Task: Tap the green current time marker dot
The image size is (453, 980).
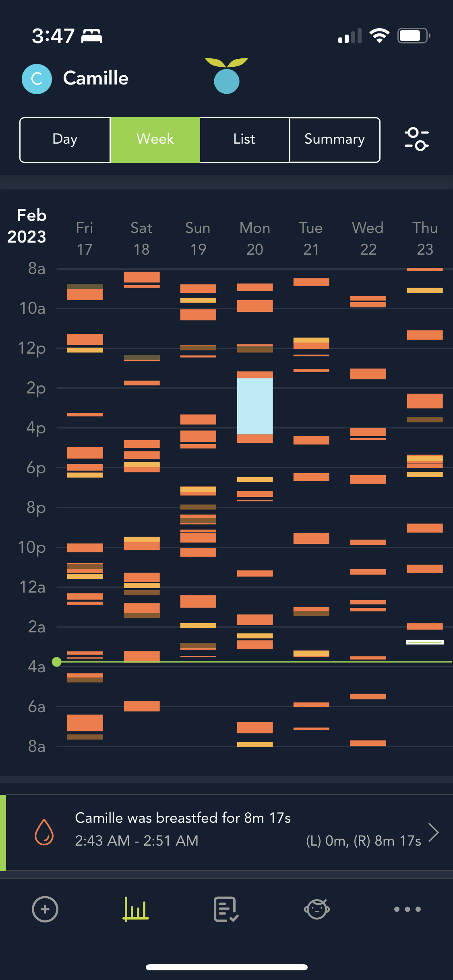Action: click(57, 662)
